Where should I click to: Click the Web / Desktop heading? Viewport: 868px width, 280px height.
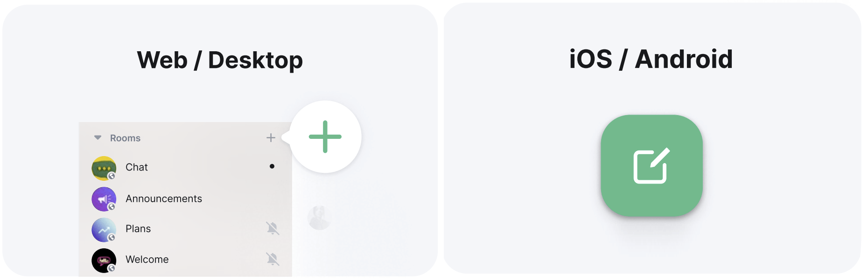220,61
